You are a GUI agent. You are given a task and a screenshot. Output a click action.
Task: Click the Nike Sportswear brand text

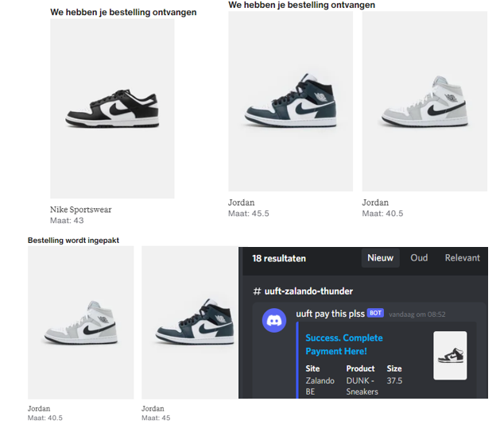[80, 210]
